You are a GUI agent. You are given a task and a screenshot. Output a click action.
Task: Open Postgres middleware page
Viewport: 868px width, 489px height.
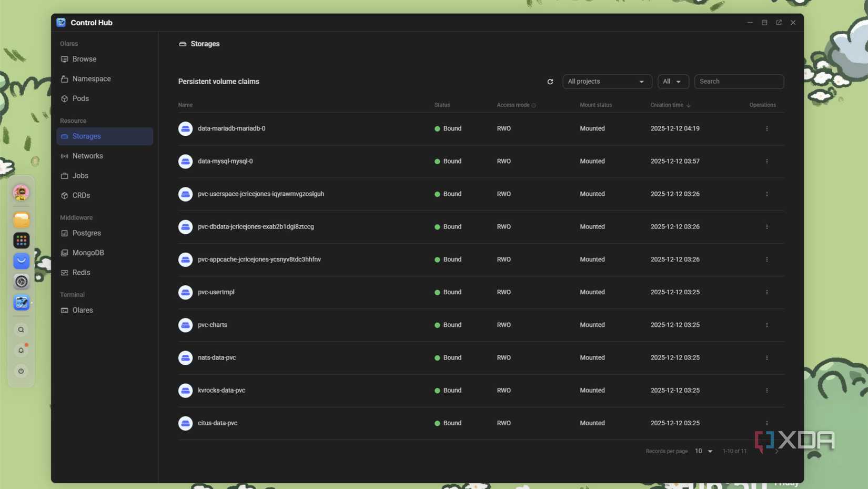click(105, 233)
